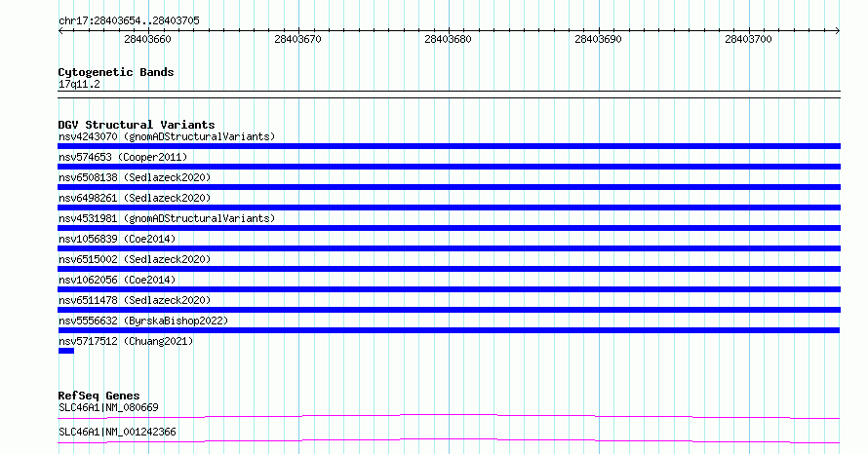
Task: Click the blue bar for nsv1062056
Action: click(449, 289)
